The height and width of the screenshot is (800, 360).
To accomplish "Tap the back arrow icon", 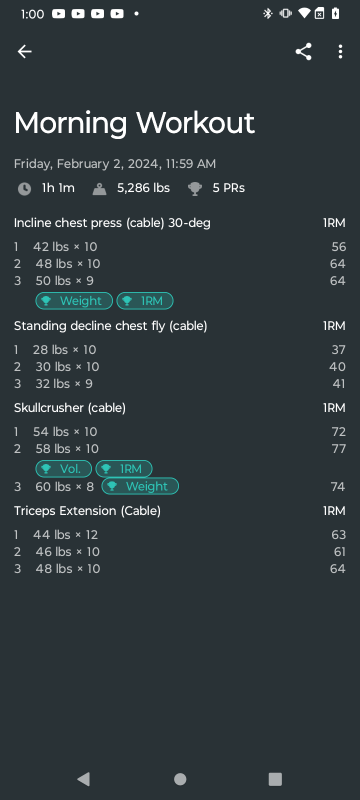I will [24, 52].
